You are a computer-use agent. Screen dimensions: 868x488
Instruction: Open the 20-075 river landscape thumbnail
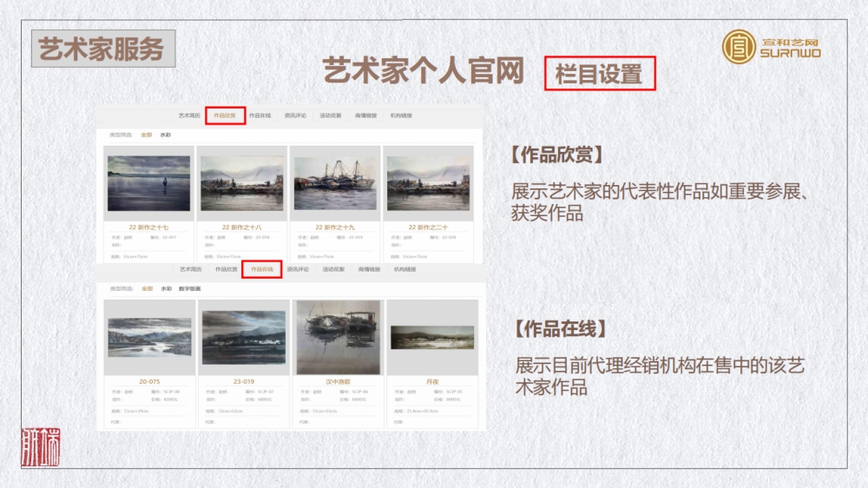149,337
